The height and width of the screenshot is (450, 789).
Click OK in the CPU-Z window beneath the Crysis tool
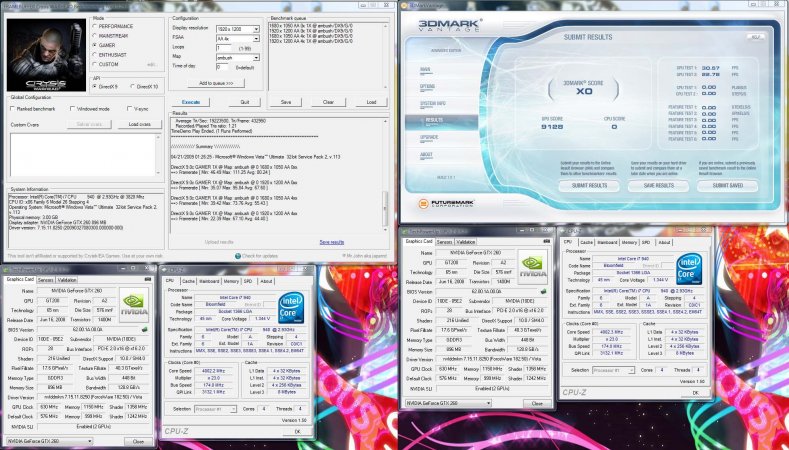pos(297,431)
